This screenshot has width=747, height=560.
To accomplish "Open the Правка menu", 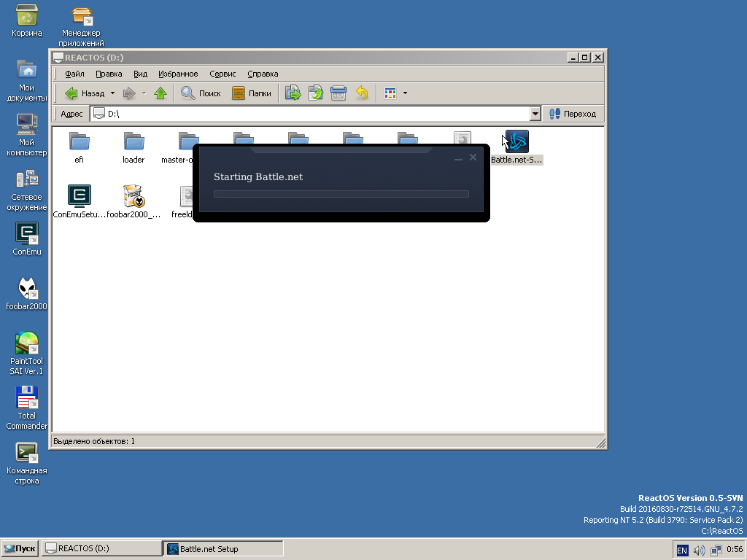I will pos(109,74).
